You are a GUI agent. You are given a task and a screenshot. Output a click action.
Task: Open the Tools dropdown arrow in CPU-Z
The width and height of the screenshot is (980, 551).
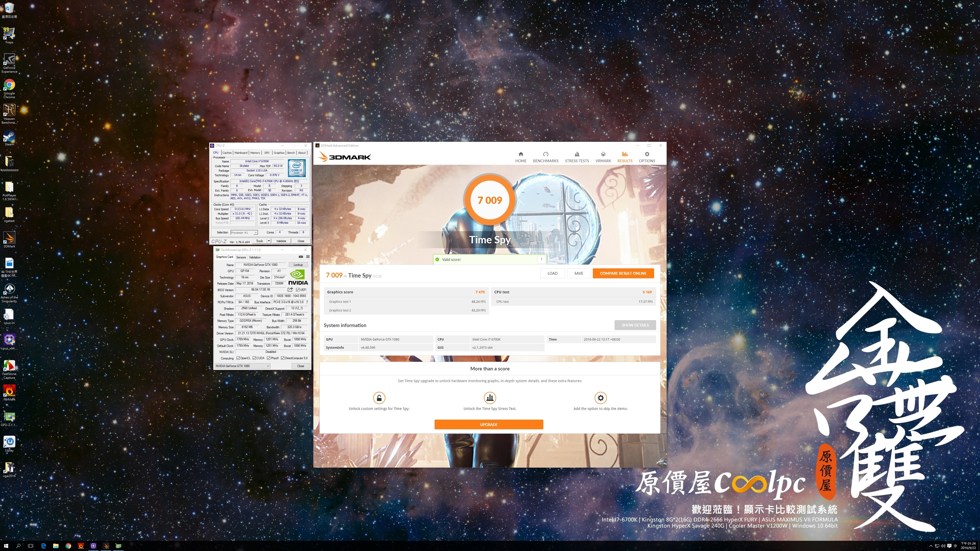pos(268,241)
